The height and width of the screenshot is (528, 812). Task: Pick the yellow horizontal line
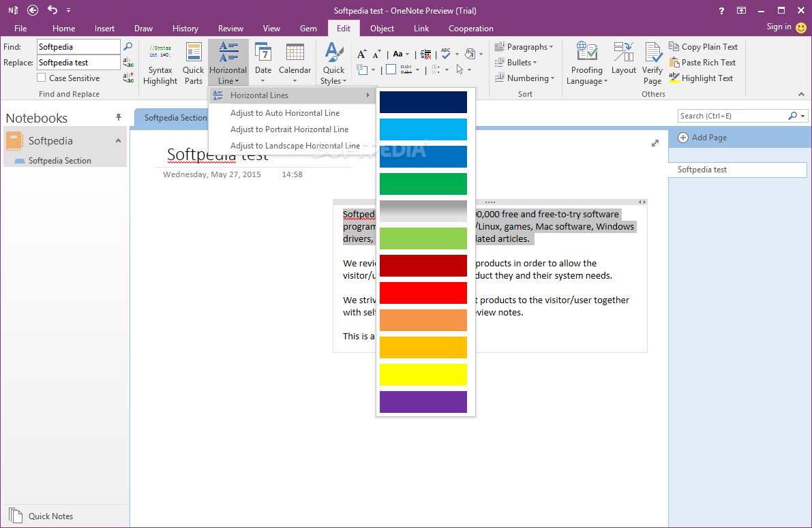click(423, 375)
